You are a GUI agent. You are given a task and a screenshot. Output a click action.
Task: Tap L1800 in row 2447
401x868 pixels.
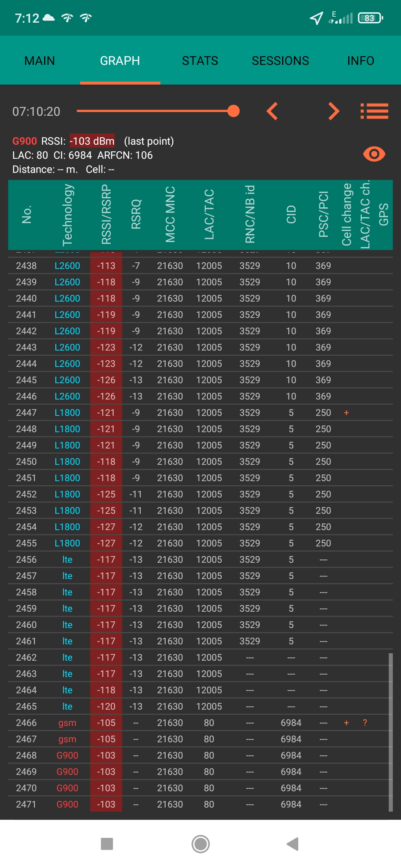click(x=67, y=412)
